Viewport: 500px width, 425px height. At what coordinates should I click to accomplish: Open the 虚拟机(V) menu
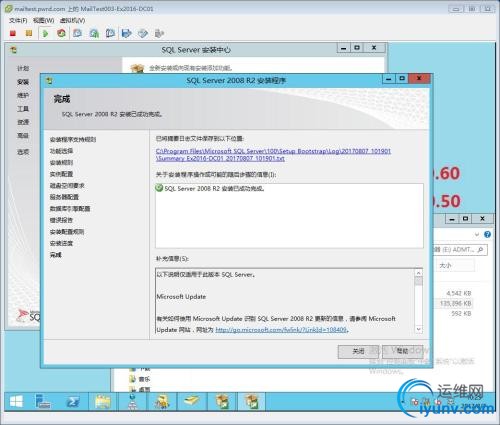[72, 21]
